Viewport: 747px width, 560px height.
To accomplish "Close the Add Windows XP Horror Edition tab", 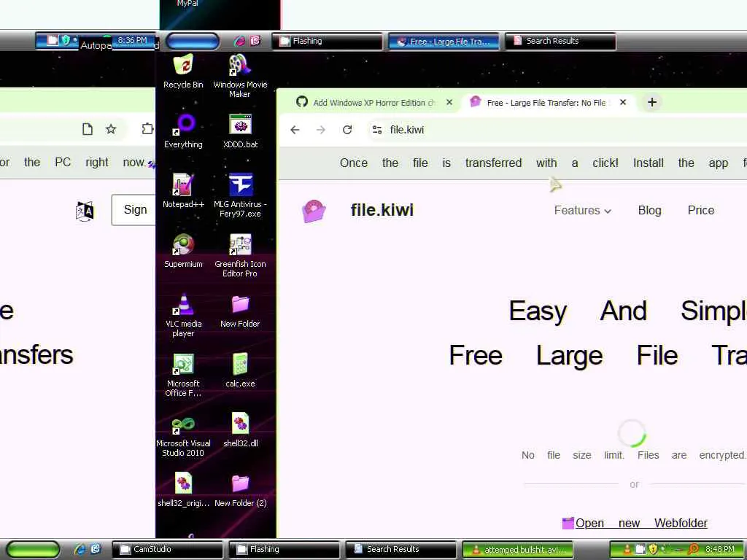I will 449,102.
